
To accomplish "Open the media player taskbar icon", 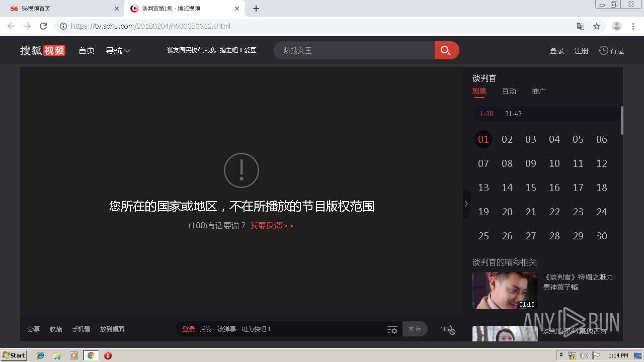I will (74, 355).
